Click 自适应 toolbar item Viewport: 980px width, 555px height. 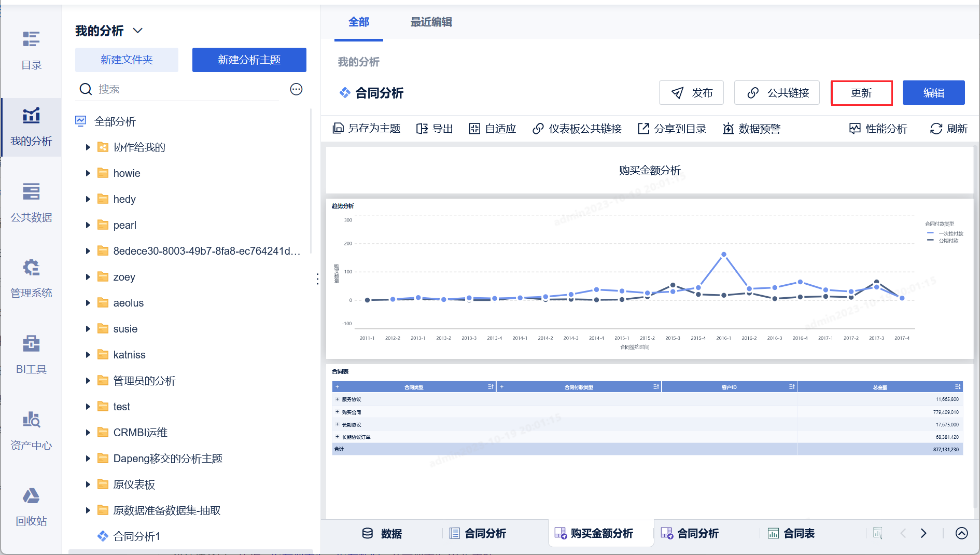(493, 129)
